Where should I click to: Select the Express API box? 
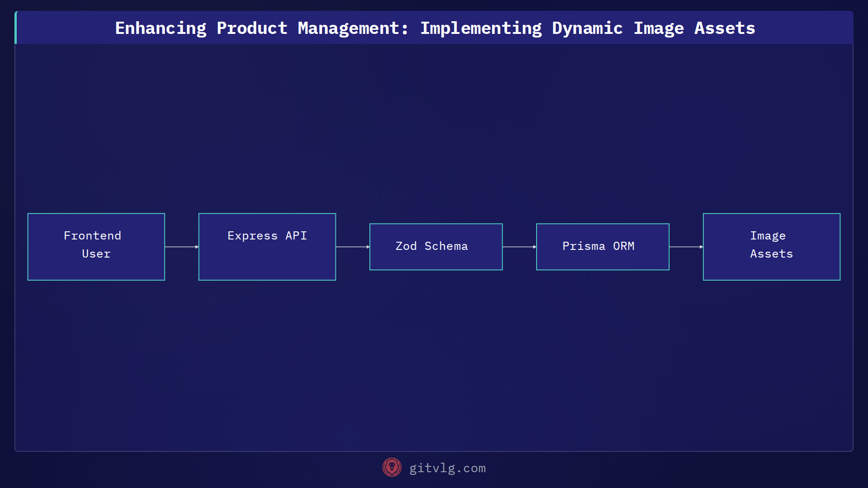(x=267, y=247)
